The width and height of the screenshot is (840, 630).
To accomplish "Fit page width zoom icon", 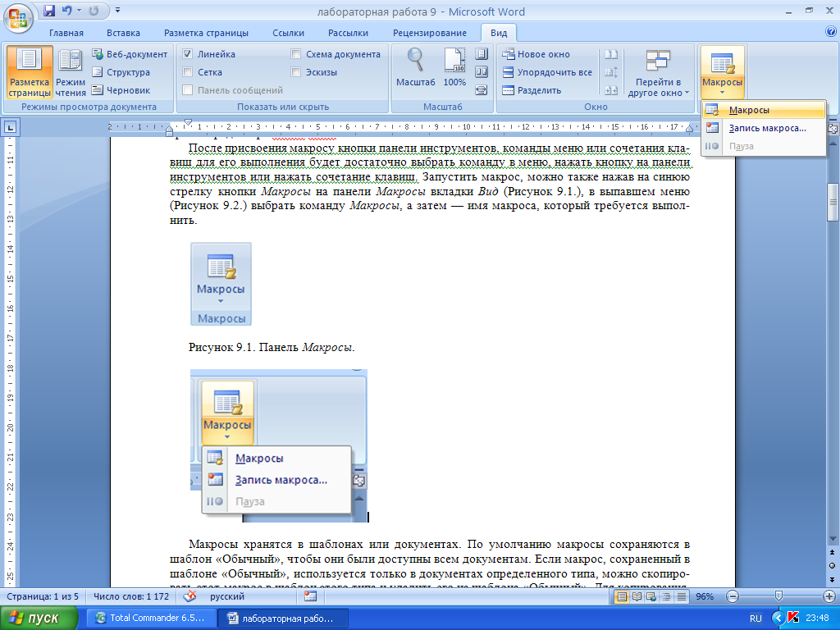I will click(x=482, y=90).
